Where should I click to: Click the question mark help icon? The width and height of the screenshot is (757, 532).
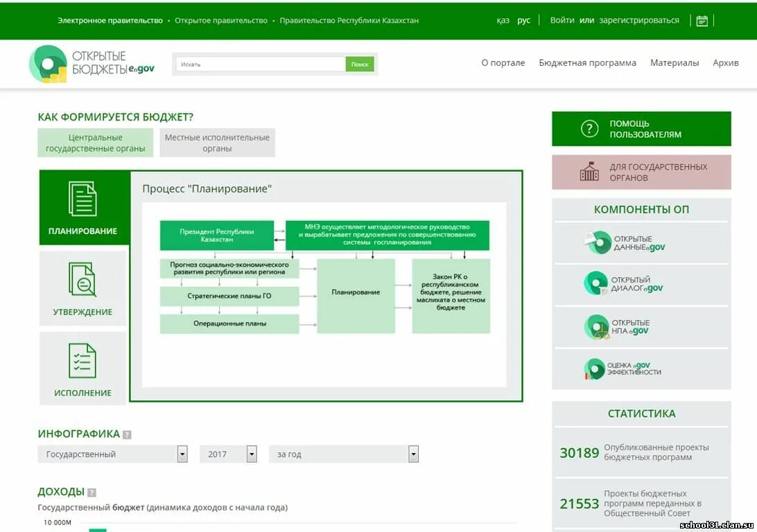589,129
